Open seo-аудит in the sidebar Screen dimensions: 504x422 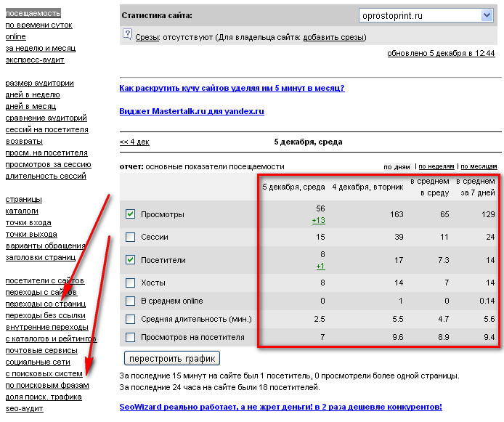coord(24,409)
